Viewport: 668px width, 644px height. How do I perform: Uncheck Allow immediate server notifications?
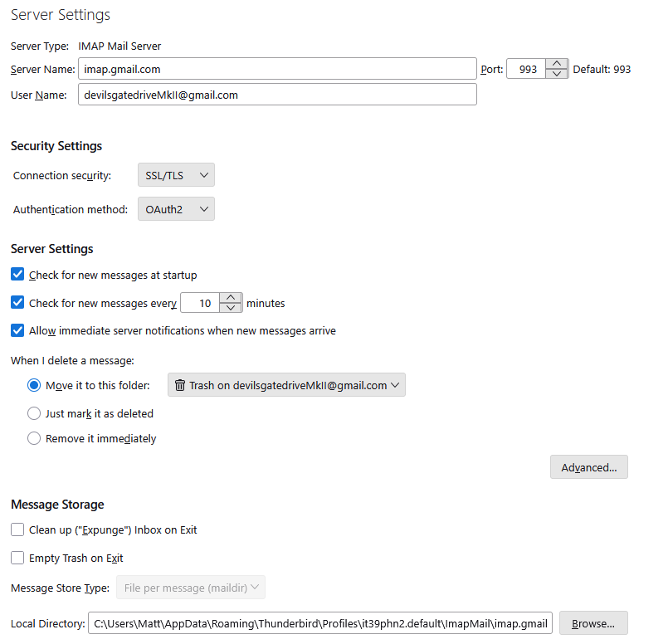(x=17, y=330)
